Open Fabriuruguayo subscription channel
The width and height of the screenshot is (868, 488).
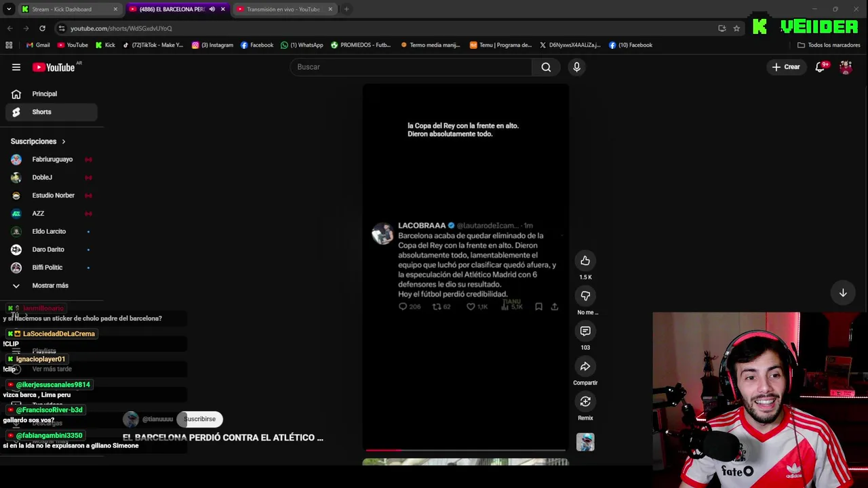point(51,159)
